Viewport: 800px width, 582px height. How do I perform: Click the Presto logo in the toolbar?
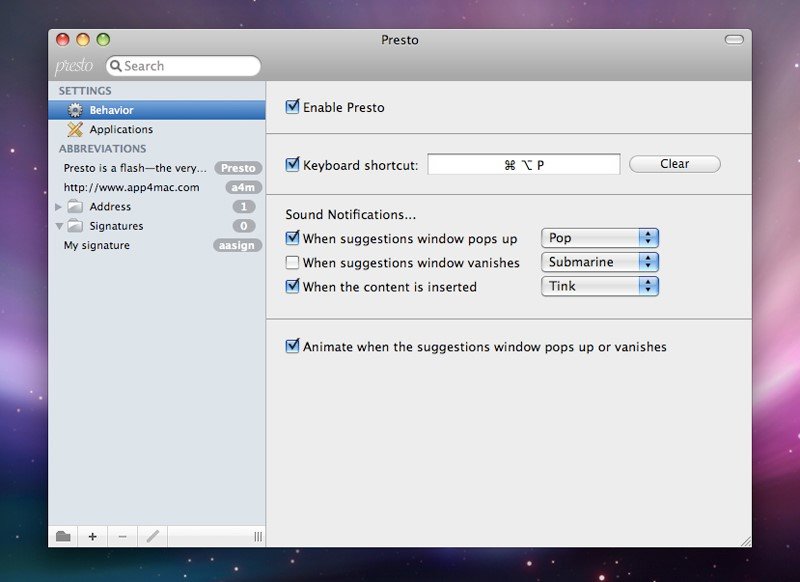click(74, 66)
